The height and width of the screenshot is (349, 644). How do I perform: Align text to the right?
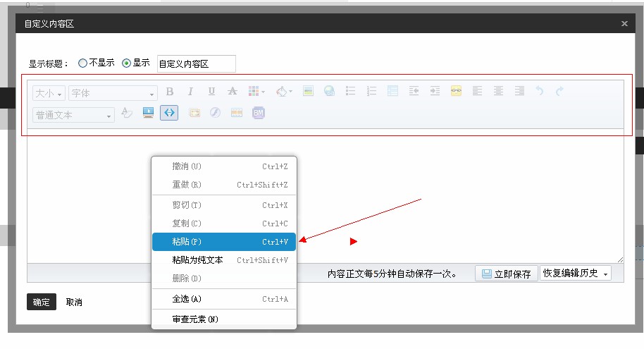pos(519,91)
